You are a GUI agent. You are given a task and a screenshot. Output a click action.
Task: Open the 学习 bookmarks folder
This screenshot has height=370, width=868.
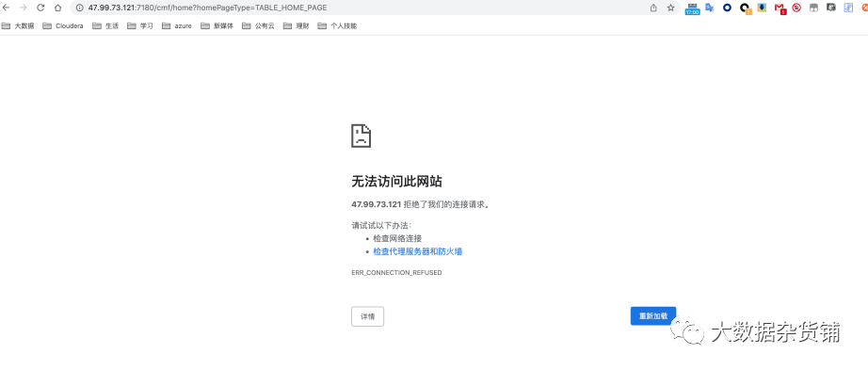pos(140,25)
